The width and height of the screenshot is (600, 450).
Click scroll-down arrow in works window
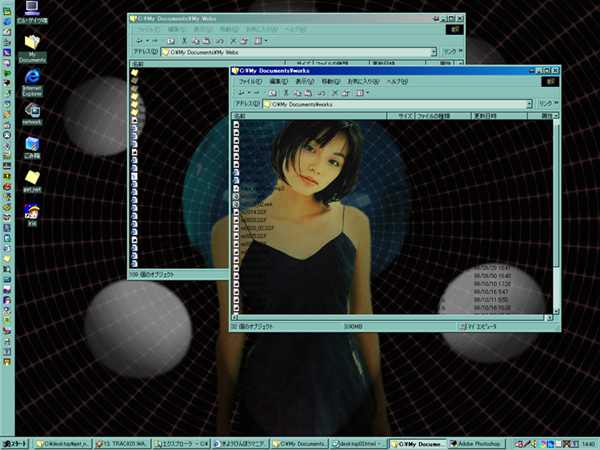tap(556, 311)
